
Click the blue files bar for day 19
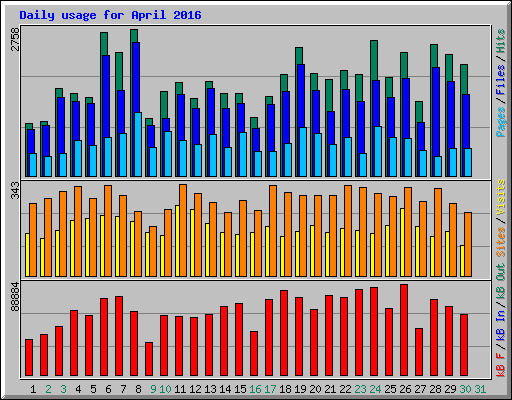tap(301, 96)
